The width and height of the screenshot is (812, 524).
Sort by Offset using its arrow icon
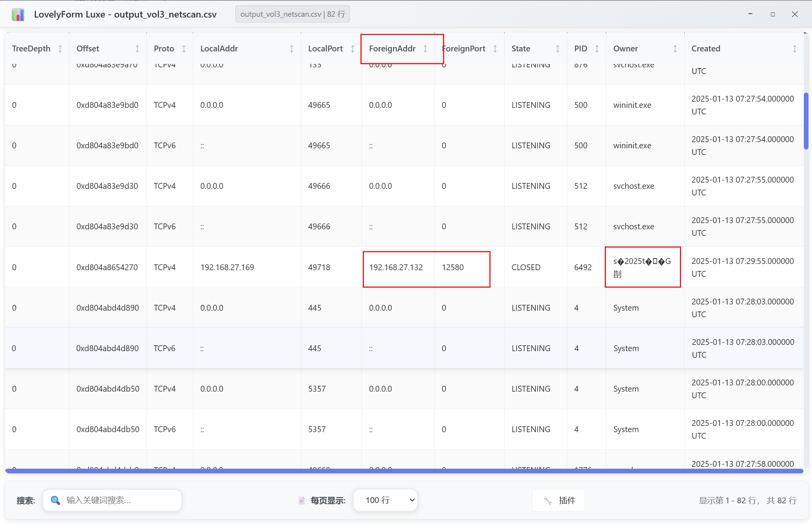coord(137,49)
